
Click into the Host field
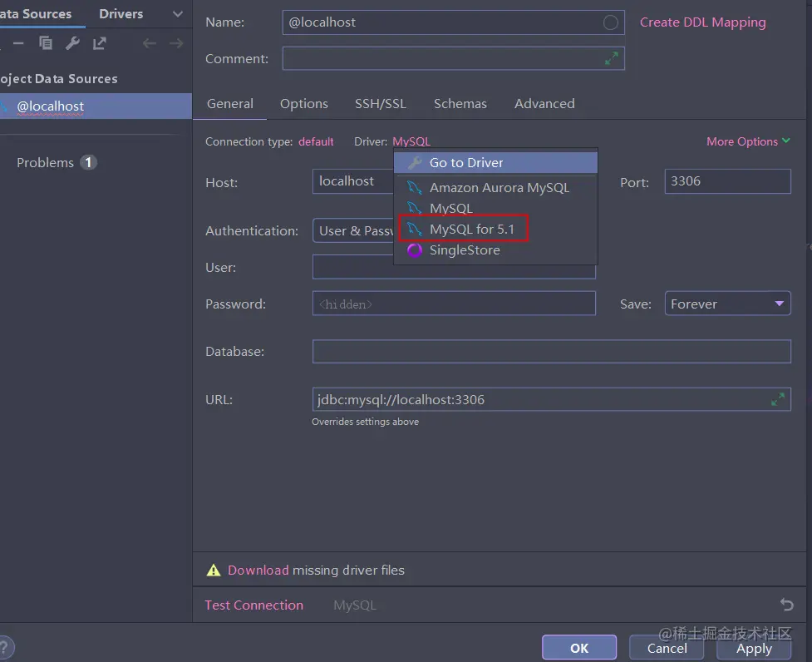point(353,181)
